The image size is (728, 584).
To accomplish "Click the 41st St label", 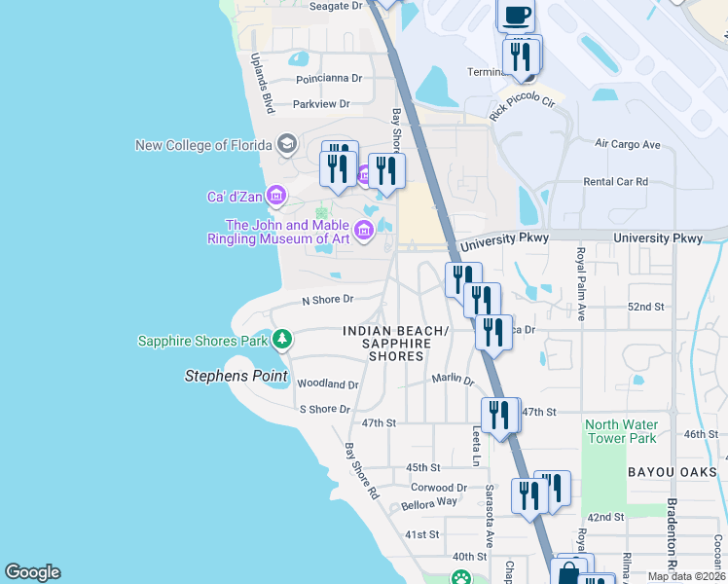I will click(421, 534).
